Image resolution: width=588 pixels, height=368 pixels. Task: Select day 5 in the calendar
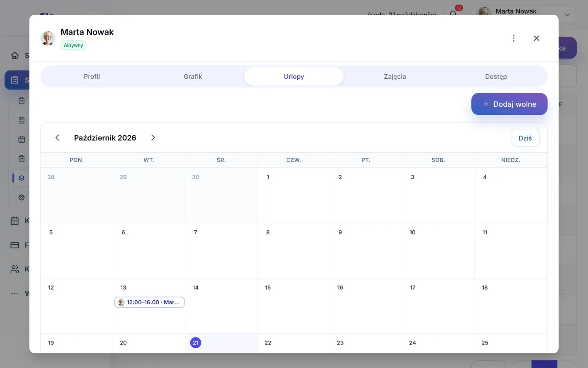click(77, 251)
